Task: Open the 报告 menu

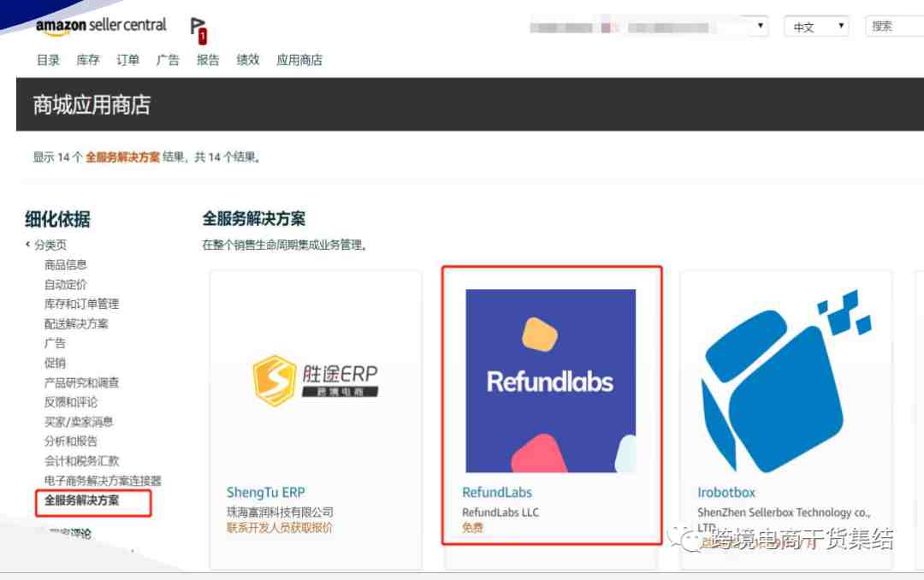Action: coord(208,60)
